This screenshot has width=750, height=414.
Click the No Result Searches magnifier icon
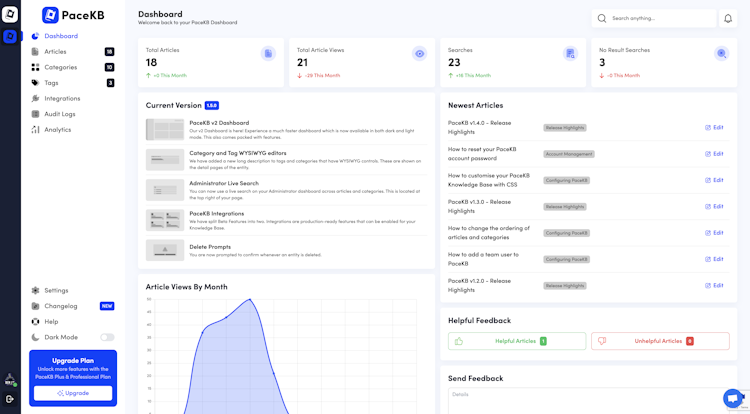pos(721,54)
